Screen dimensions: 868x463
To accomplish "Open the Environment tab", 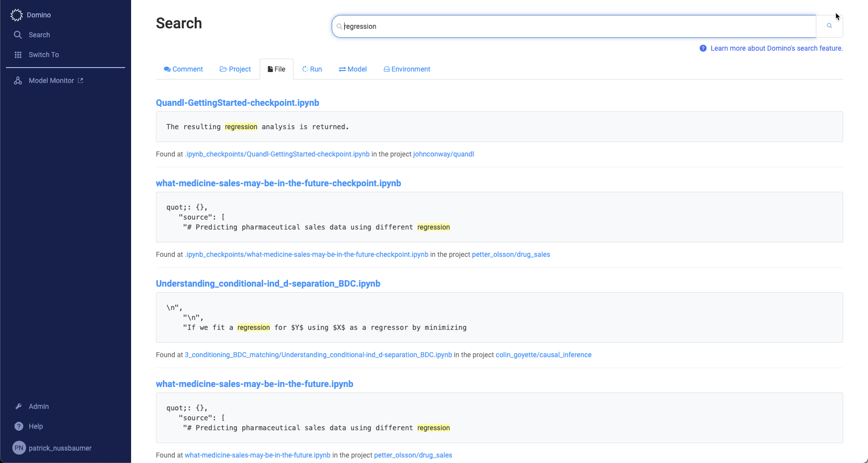I will (407, 69).
